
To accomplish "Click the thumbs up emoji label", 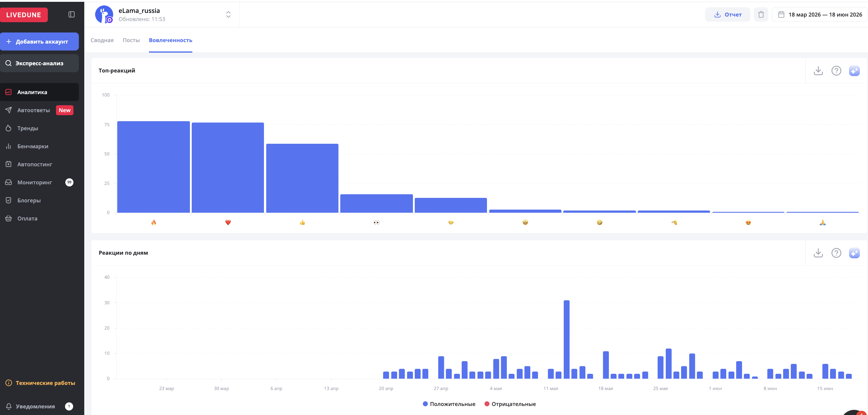I will click(302, 222).
